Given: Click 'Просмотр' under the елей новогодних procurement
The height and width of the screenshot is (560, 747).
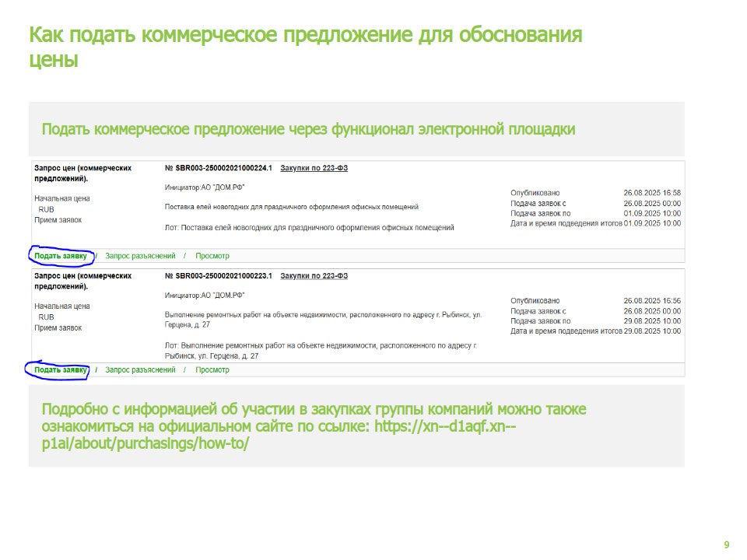Looking at the screenshot, I should 212,256.
